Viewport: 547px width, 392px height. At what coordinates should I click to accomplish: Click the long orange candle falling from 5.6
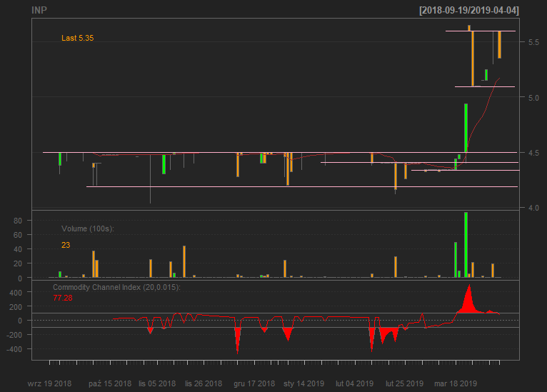[473, 59]
